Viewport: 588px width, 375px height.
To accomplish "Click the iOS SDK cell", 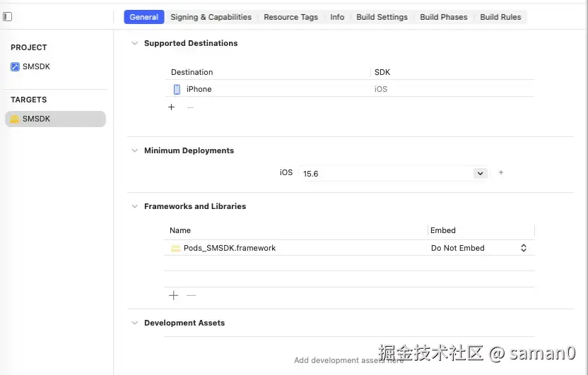I will pos(381,89).
